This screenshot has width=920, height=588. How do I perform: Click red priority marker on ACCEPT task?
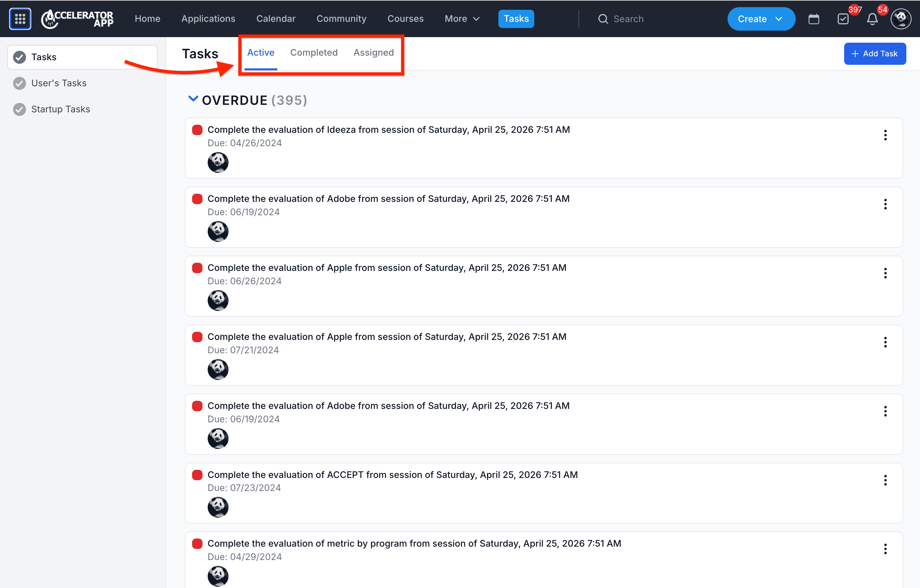click(x=197, y=475)
